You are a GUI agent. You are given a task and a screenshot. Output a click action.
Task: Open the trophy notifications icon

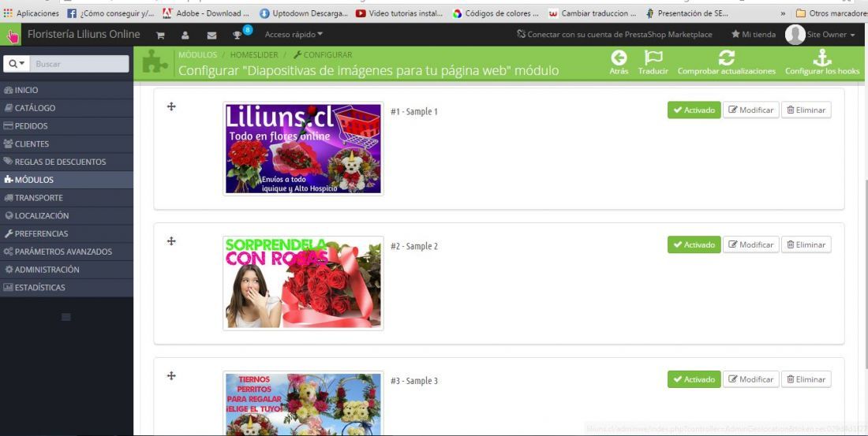[x=238, y=35]
